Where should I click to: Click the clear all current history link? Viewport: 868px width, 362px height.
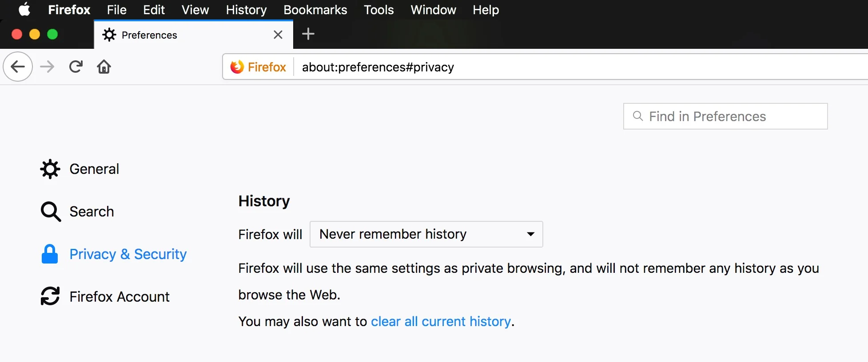(441, 322)
